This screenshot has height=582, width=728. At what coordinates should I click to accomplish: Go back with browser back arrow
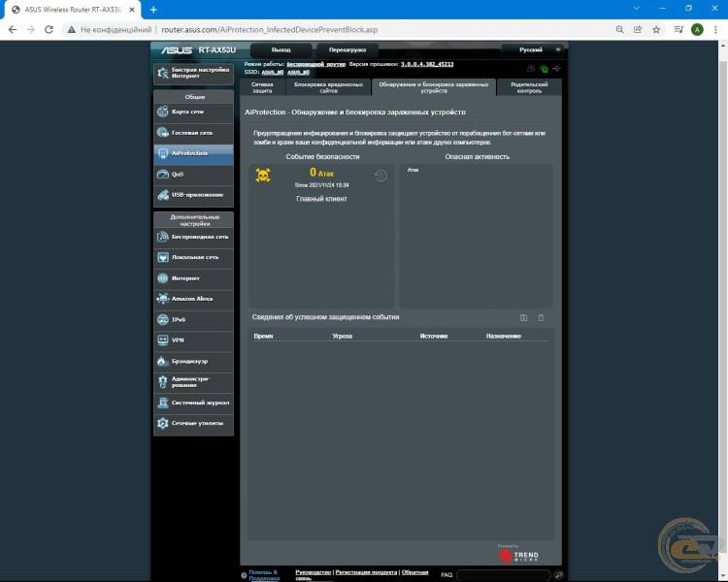[x=13, y=30]
